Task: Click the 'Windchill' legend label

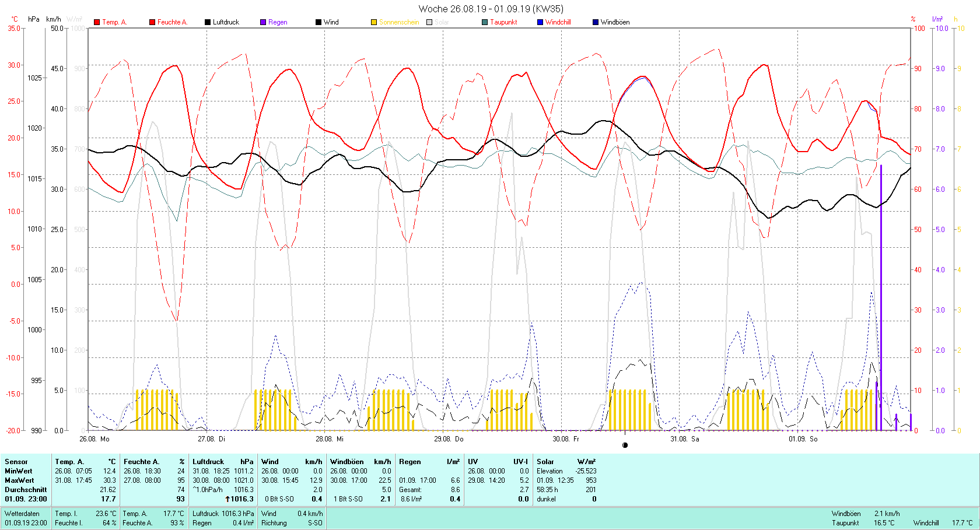Action: click(558, 22)
